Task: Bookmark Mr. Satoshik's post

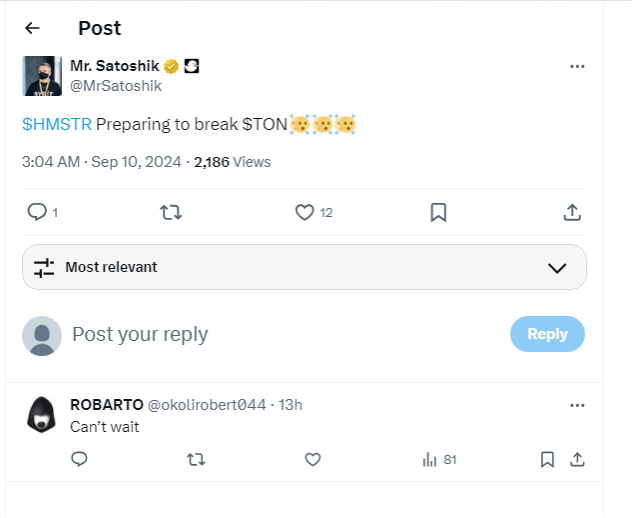Action: tap(438, 212)
